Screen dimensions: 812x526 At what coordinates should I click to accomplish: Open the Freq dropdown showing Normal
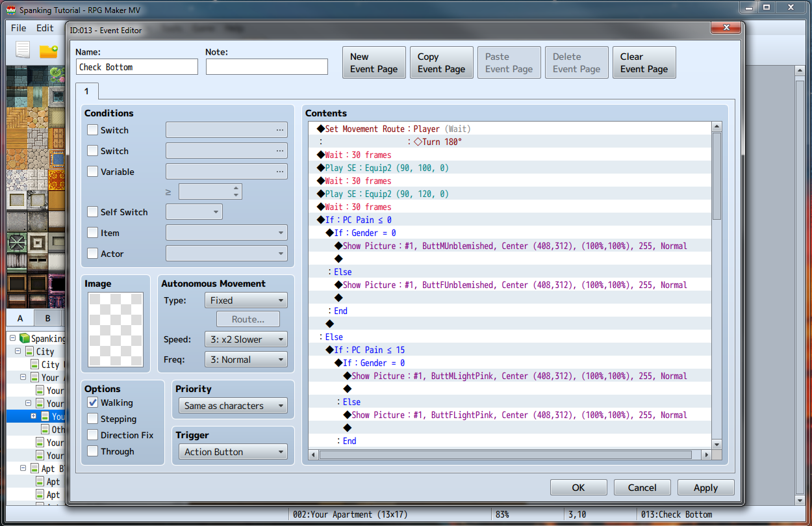coord(246,360)
